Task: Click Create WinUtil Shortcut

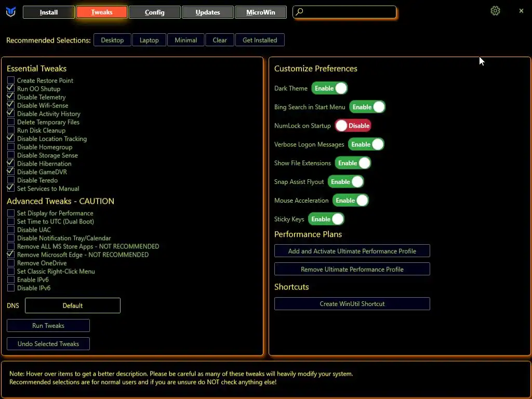Action: (x=352, y=303)
